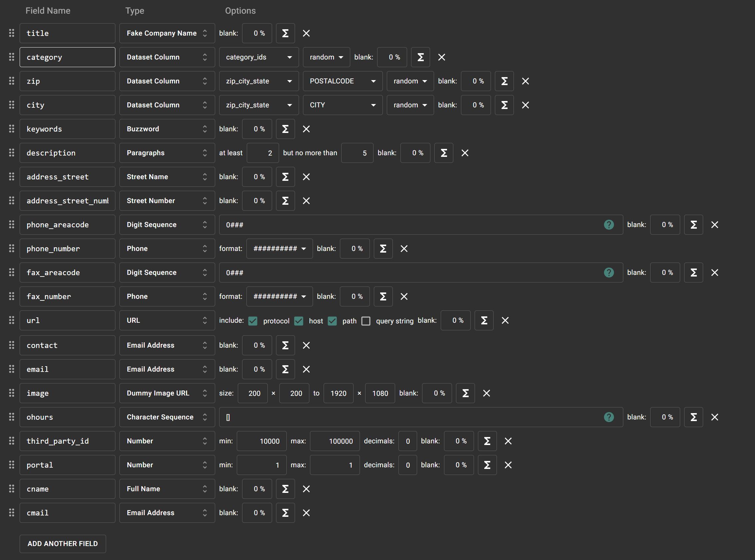Uncheck the protocol checkbox for url
Viewport: 755px width, 560px height.
click(x=253, y=321)
